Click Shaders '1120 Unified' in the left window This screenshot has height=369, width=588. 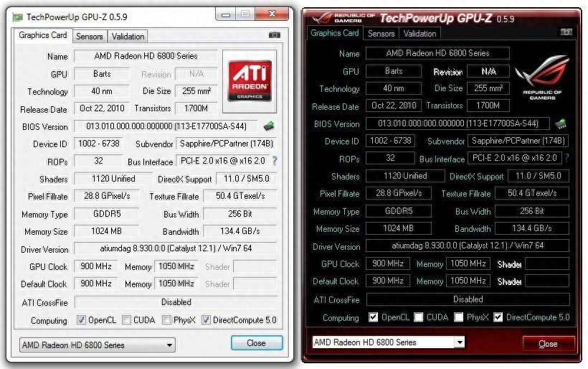[113, 179]
